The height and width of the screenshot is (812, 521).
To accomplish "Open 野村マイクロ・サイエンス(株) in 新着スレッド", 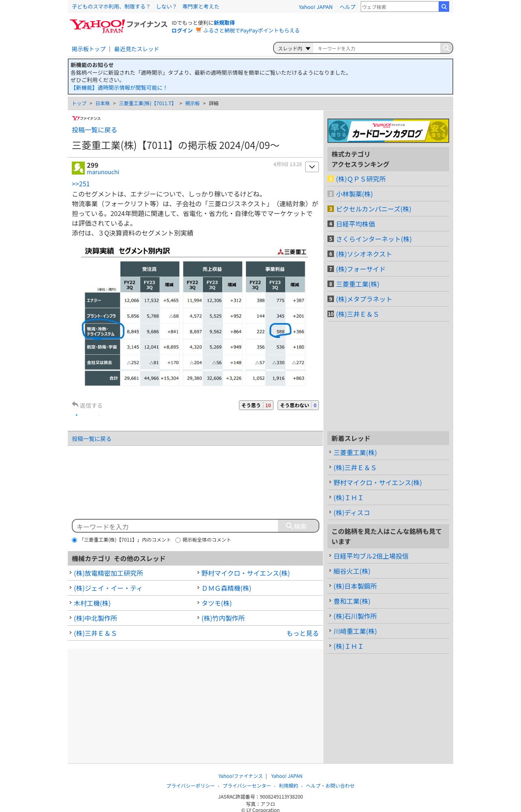I will coord(377,483).
